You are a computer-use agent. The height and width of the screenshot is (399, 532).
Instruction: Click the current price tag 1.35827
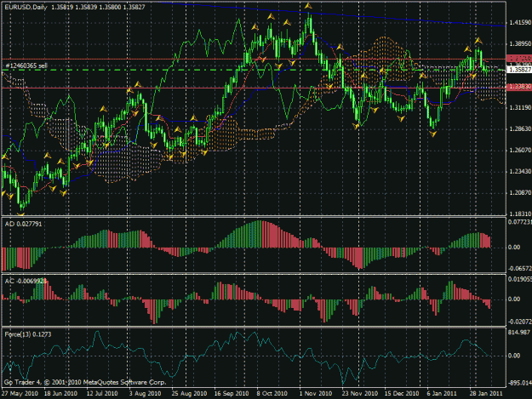[x=519, y=70]
